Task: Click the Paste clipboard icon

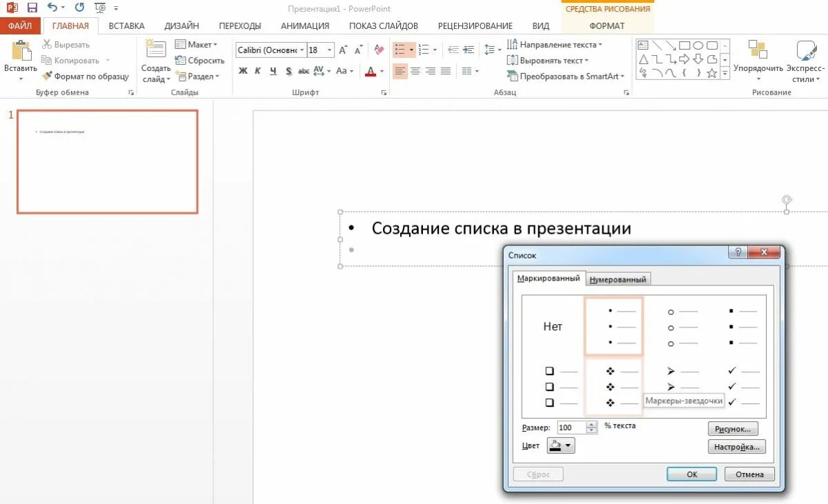Action: 21,51
